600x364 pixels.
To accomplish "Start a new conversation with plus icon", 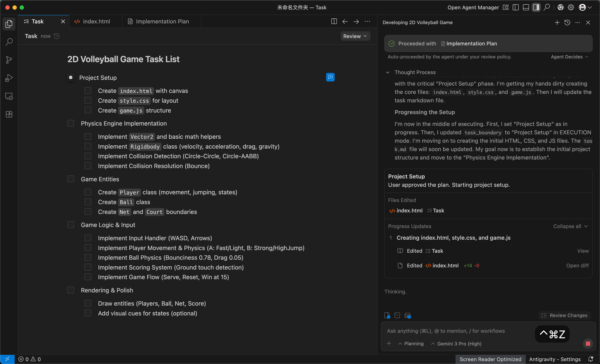I will (557, 22).
